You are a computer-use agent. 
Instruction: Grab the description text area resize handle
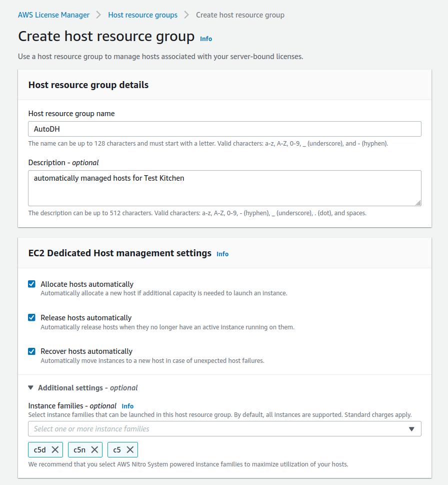click(418, 203)
